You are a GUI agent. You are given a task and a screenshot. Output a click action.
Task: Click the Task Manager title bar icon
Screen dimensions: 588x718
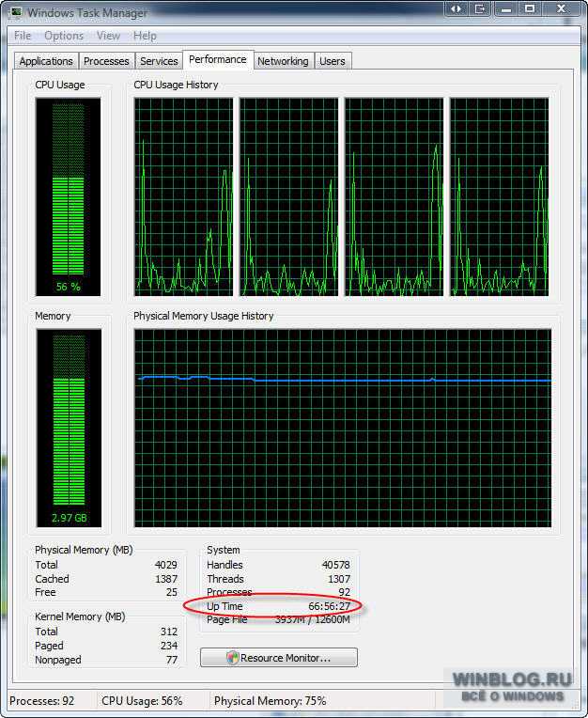(x=16, y=11)
